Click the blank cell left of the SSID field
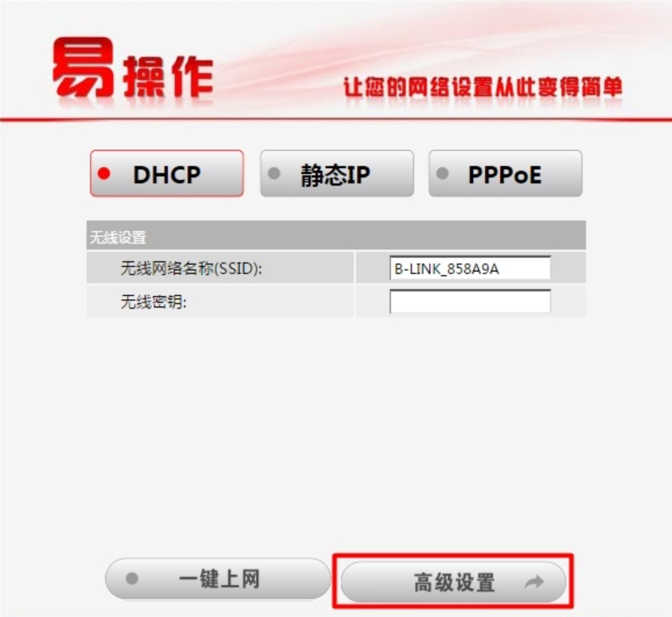Screen dimensions: 672x617 (x=372, y=268)
